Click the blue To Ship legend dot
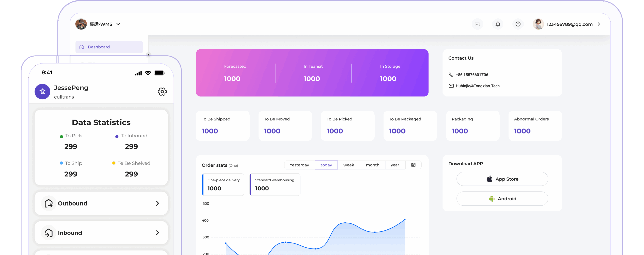The width and height of the screenshot is (644, 255). [61, 163]
